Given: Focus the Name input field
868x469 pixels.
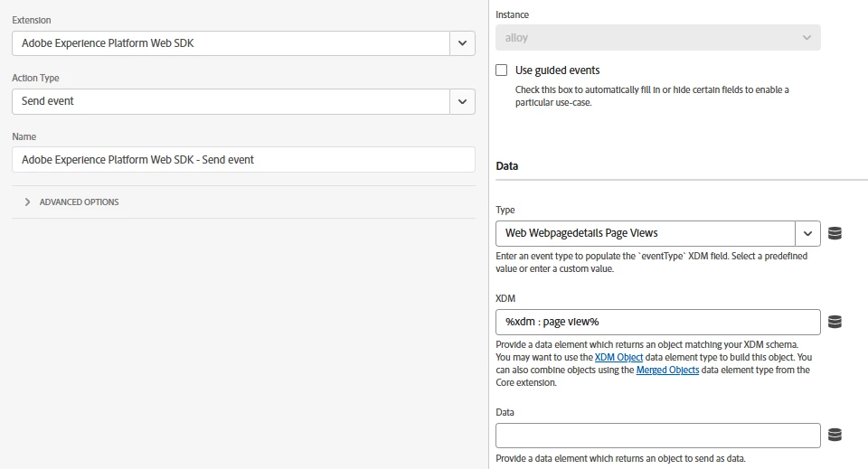Looking at the screenshot, I should pyautogui.click(x=243, y=160).
